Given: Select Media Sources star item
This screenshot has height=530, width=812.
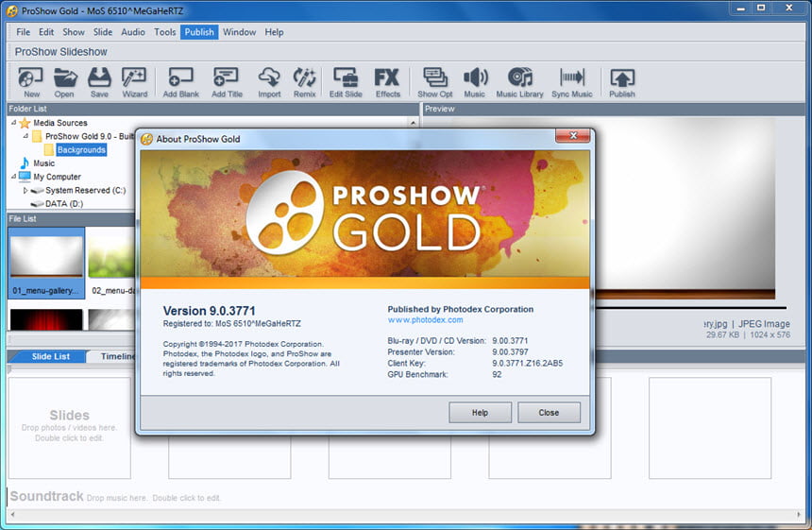Looking at the screenshot, I should click(x=53, y=123).
